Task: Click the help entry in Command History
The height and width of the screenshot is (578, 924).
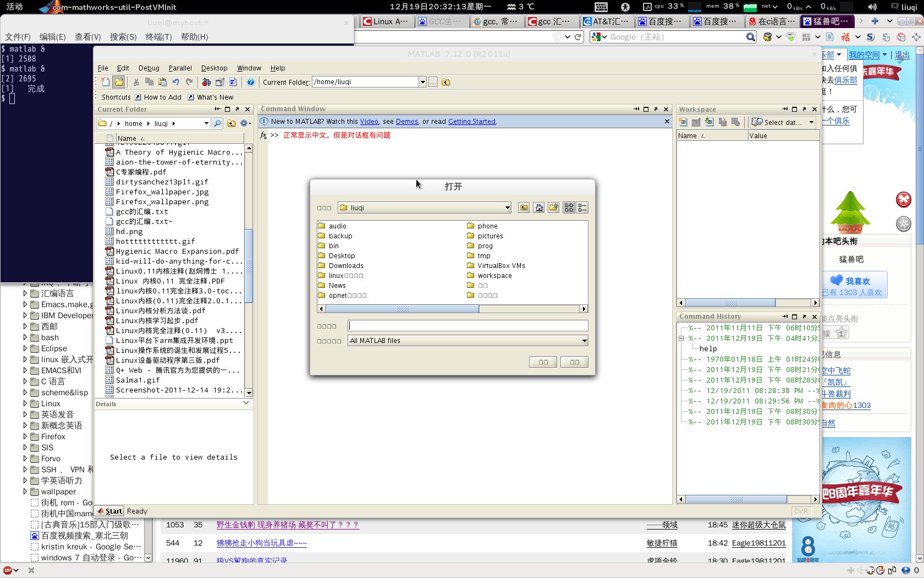Action: (x=708, y=349)
